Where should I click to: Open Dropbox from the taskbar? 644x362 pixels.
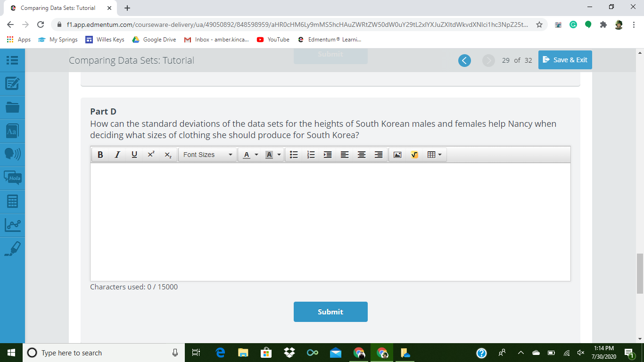289,353
